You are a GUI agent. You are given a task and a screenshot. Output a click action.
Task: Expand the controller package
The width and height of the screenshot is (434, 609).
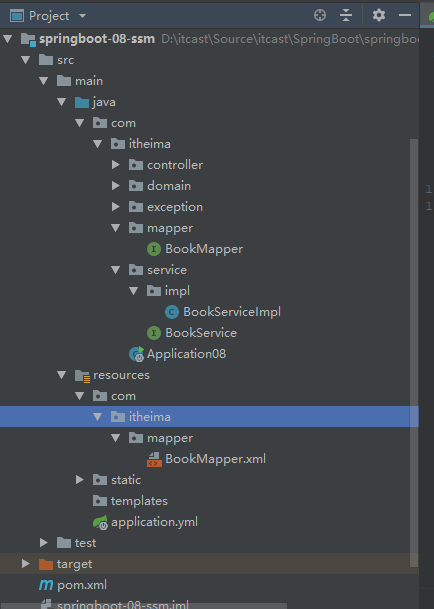coord(115,165)
